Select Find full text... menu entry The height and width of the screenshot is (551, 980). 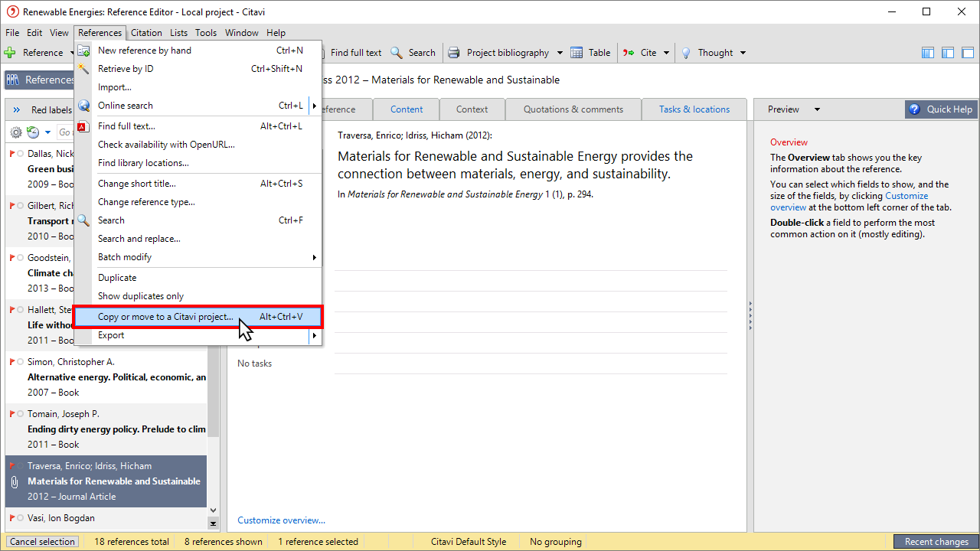coord(198,126)
